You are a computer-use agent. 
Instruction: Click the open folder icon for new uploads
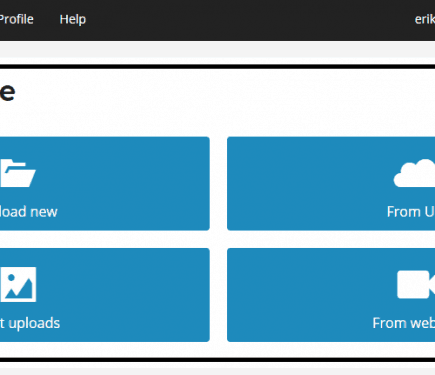tap(18, 173)
